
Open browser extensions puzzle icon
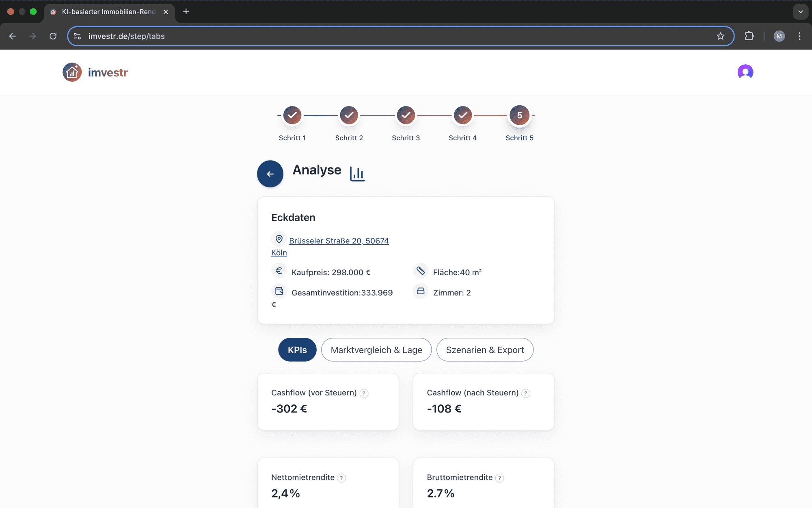pyautogui.click(x=749, y=36)
